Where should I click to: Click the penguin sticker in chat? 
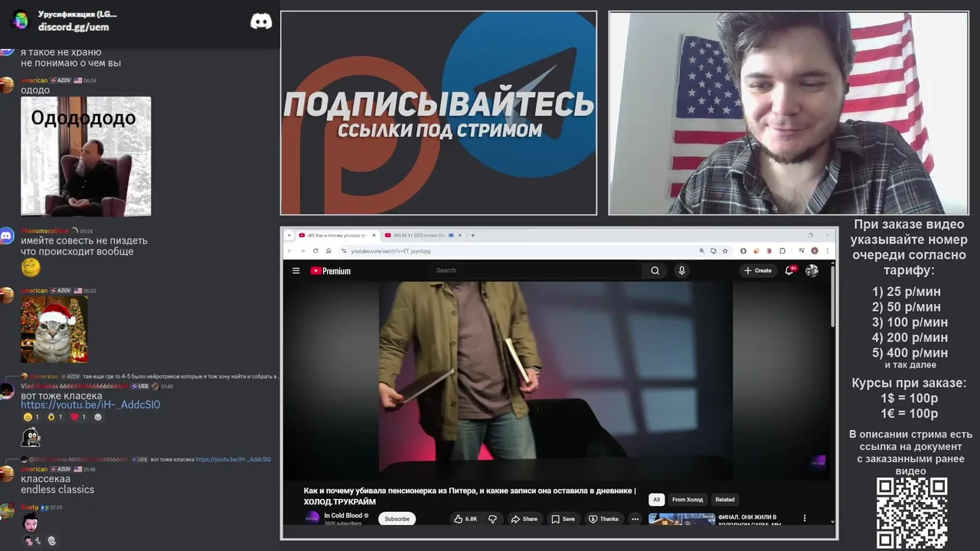tap(30, 437)
